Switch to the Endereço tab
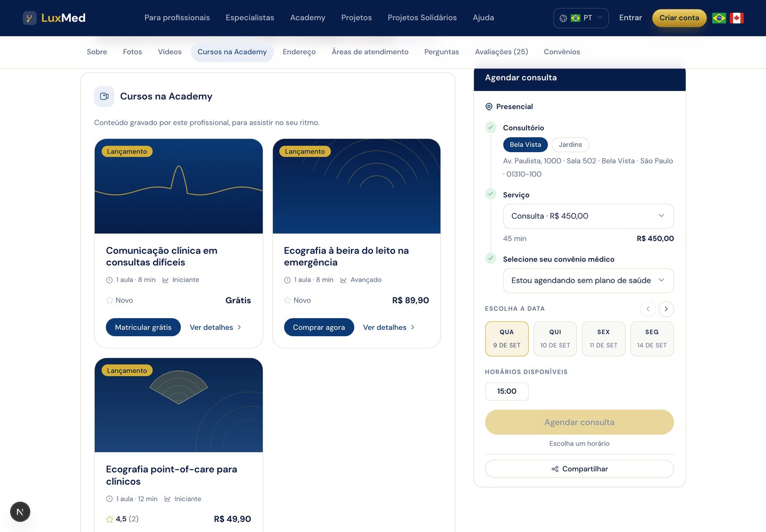 (299, 52)
